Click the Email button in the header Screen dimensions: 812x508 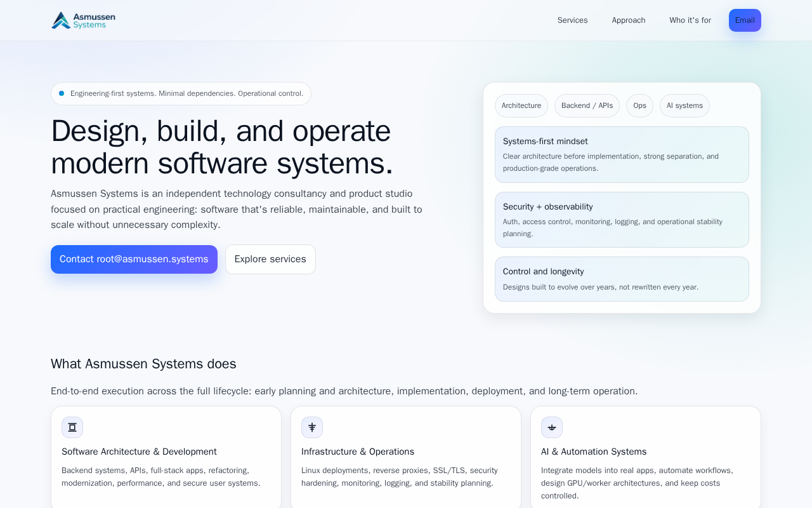click(x=745, y=20)
